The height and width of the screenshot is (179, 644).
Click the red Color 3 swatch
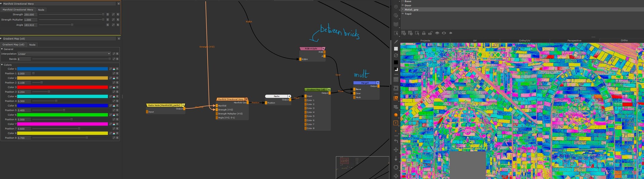click(x=63, y=87)
